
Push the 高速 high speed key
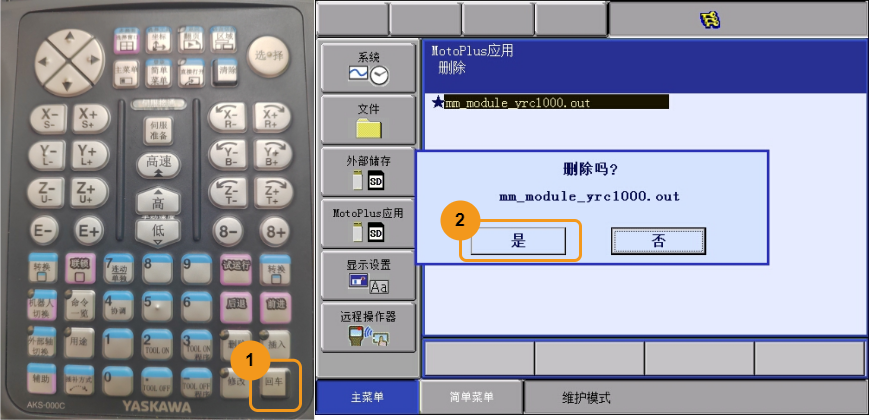coord(159,164)
